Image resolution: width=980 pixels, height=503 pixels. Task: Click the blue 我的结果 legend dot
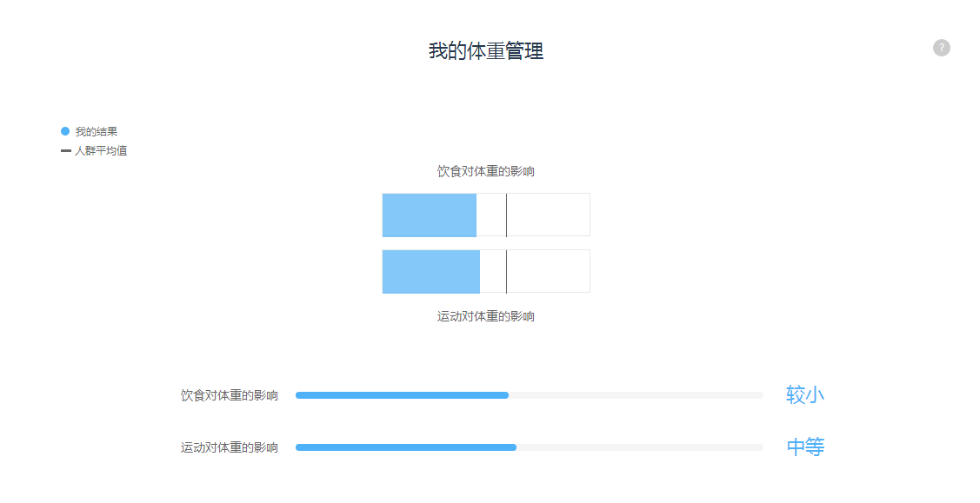click(x=65, y=131)
